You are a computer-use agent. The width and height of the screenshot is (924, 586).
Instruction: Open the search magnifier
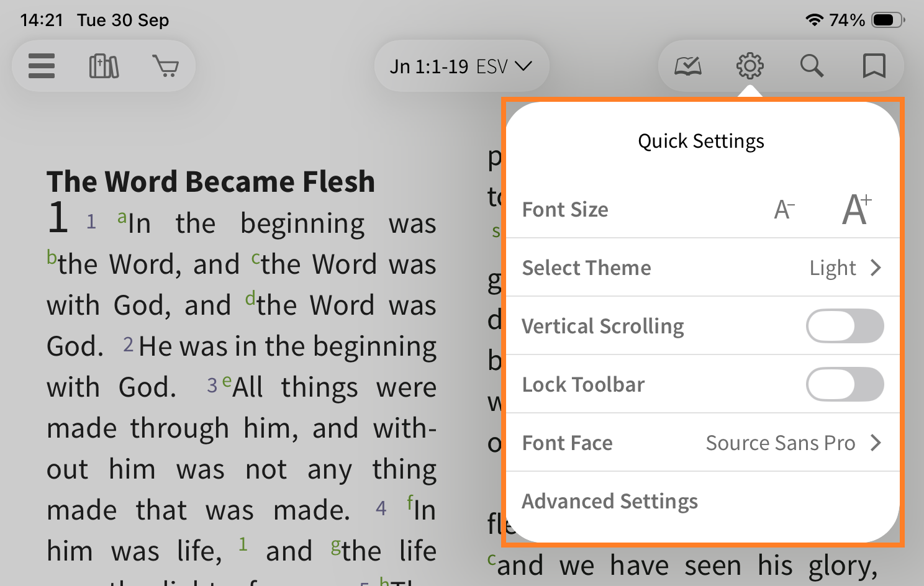812,66
